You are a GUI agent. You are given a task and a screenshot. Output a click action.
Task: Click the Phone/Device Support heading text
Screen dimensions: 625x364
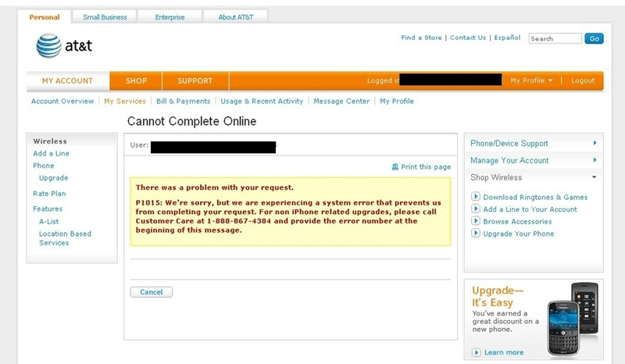509,143
